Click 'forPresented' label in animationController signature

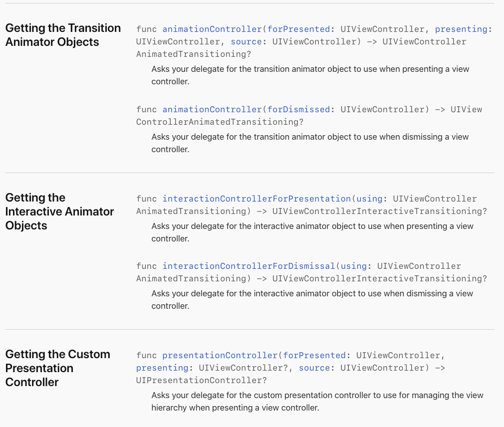[x=298, y=29]
